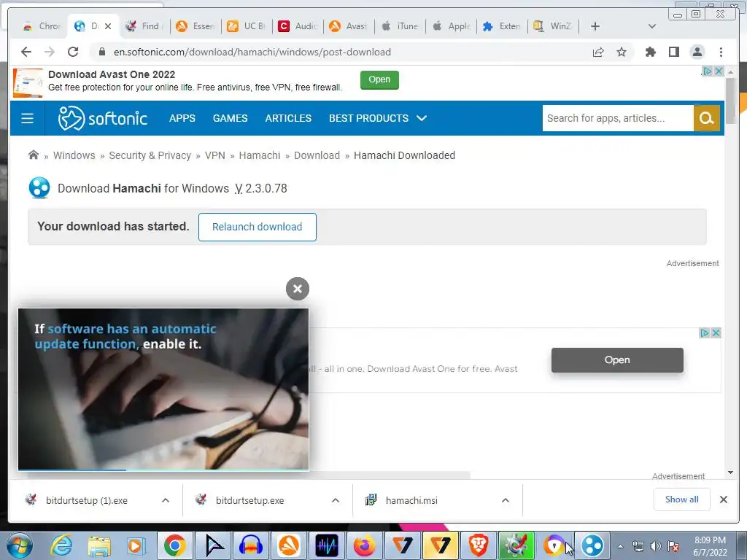Open Firefox from the taskbar
The height and width of the screenshot is (560, 747).
click(x=365, y=545)
